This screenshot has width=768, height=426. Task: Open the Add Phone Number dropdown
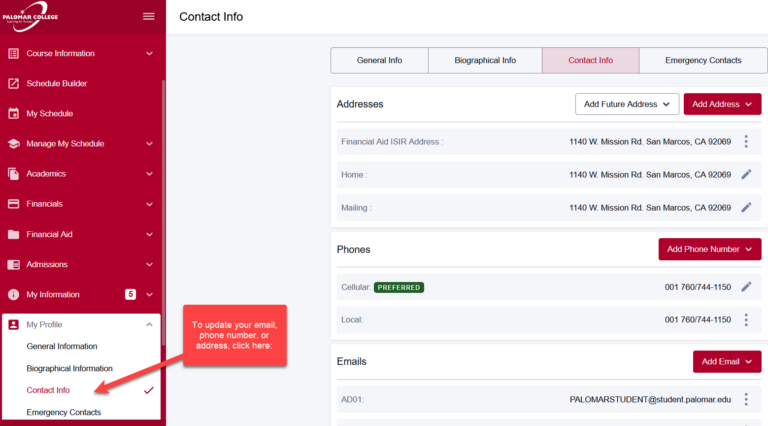tap(709, 249)
